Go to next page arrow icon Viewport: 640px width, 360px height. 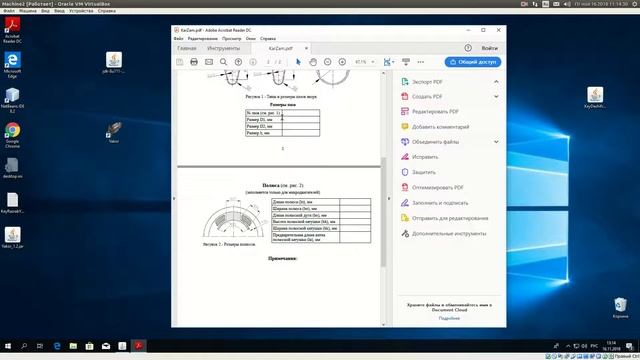point(253,62)
